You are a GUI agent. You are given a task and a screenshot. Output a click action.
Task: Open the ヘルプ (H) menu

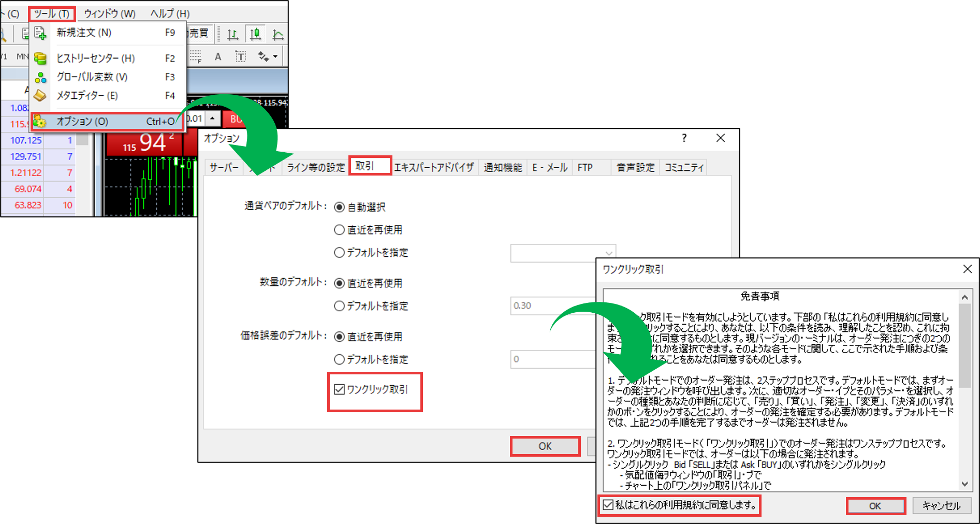coord(170,13)
